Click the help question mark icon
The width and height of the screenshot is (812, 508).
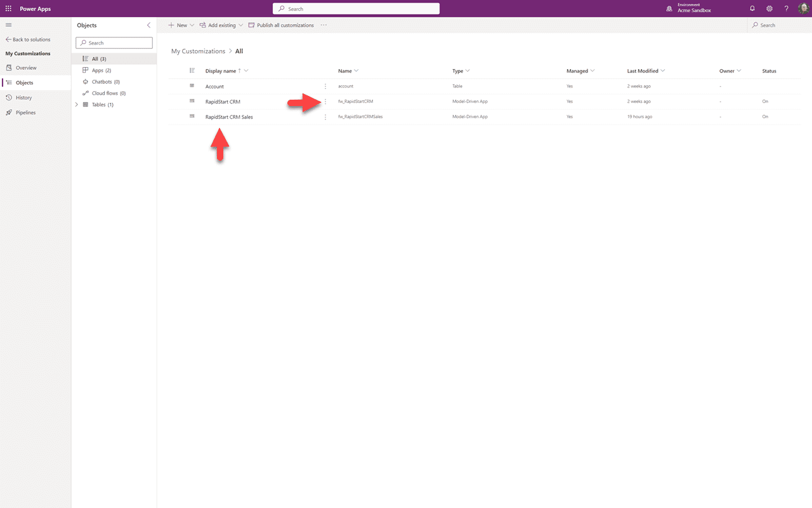[x=786, y=8]
